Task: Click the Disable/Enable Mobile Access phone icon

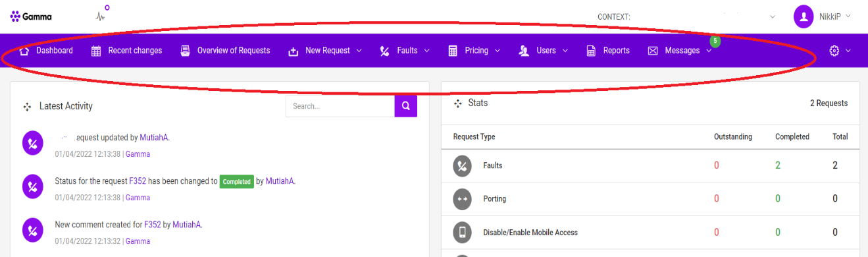Action: click(x=463, y=232)
